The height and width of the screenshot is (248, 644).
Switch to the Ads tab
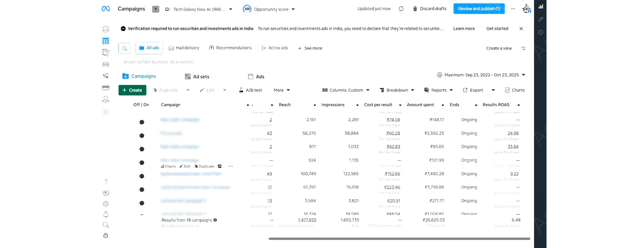coord(256,77)
